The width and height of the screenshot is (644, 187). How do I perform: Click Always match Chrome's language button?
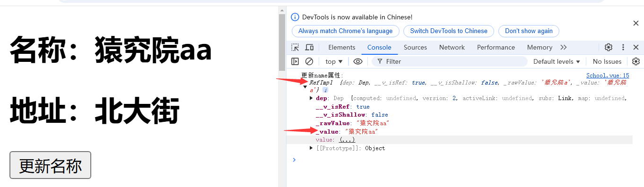tap(346, 31)
